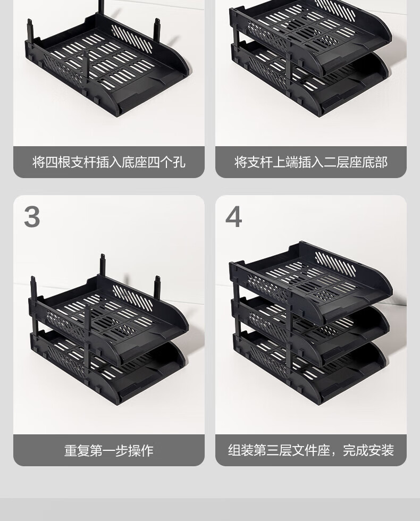Click the back-left support rod in step 3 photo
Image resolution: width=420 pixels, height=521 pixels.
click(x=33, y=287)
